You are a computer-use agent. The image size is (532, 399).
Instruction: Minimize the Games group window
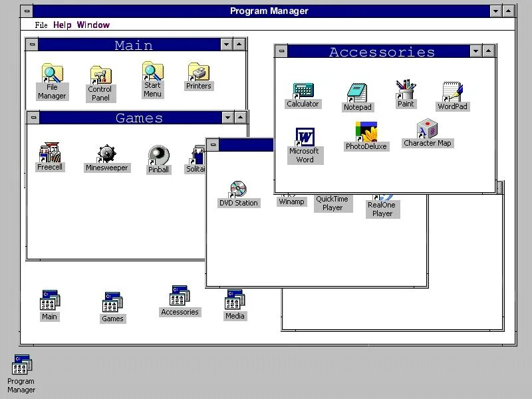coord(227,118)
